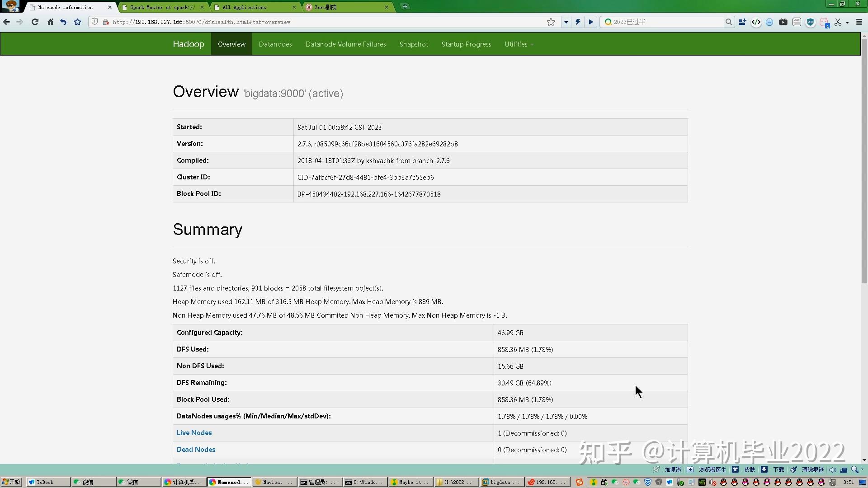Select the scissors screenshot tool
868x488 pixels.
(x=839, y=22)
